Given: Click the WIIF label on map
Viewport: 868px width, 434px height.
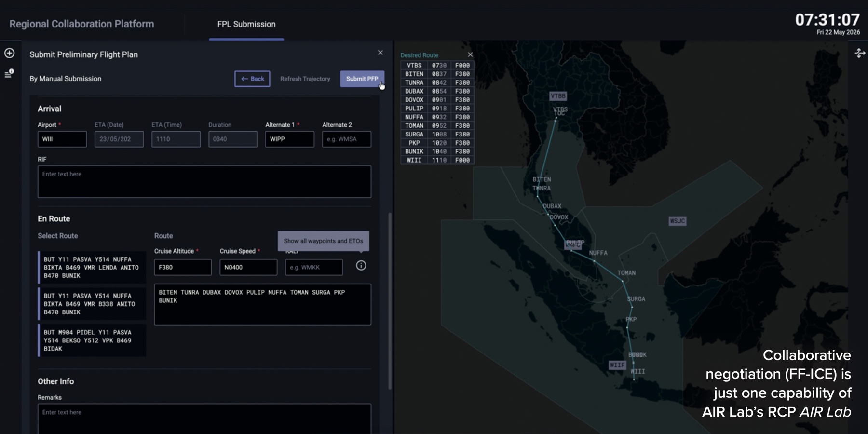Looking at the screenshot, I should [x=617, y=365].
